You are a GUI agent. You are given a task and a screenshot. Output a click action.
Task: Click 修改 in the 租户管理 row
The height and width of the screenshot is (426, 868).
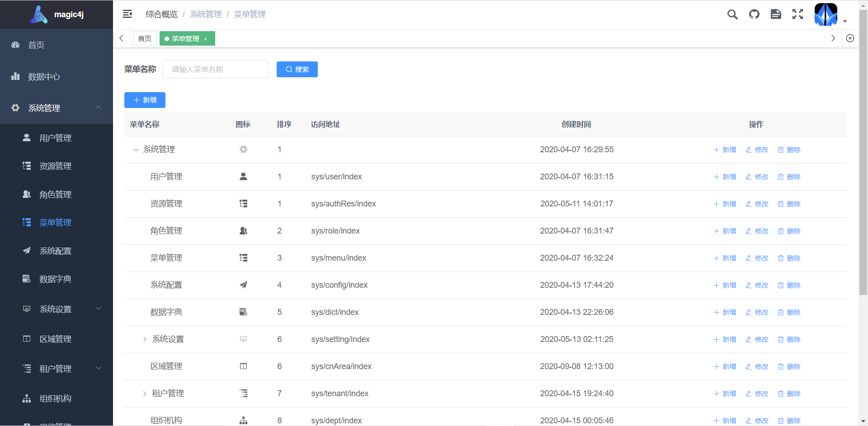pos(757,393)
